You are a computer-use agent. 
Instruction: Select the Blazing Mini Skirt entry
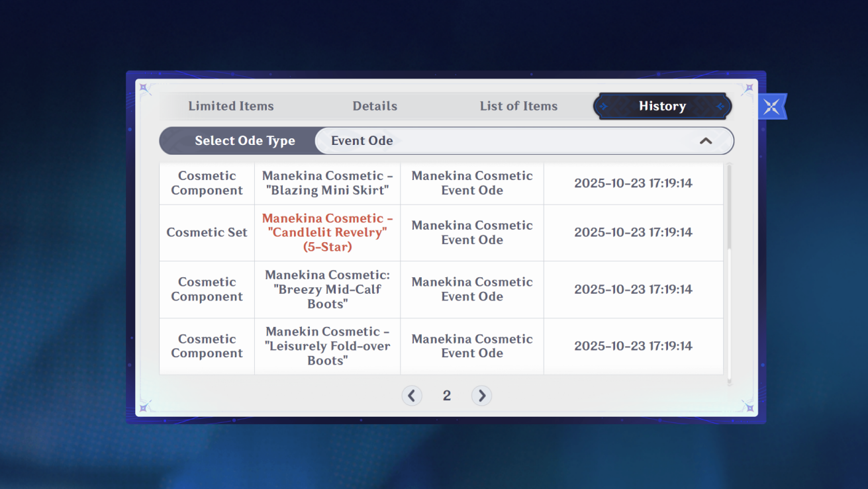coord(327,183)
